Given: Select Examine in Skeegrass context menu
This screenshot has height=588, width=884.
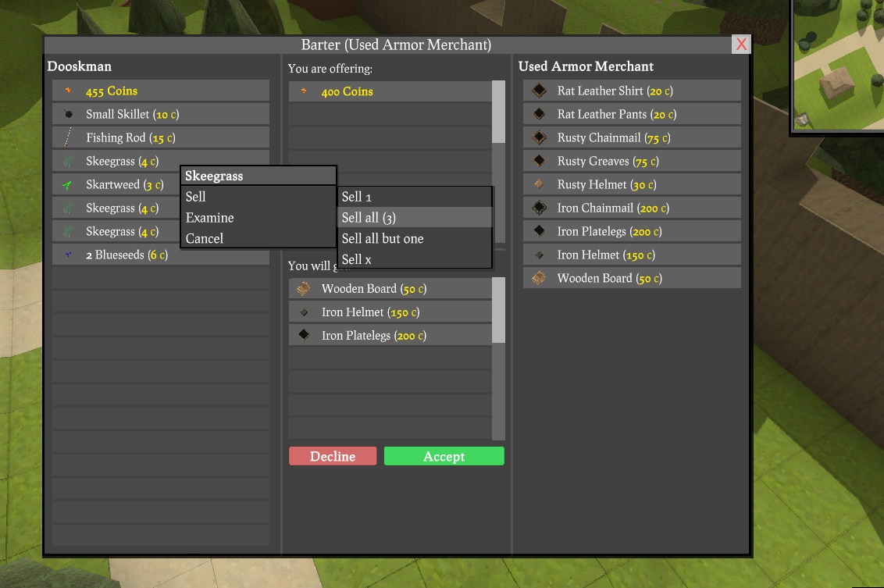Looking at the screenshot, I should [x=258, y=218].
